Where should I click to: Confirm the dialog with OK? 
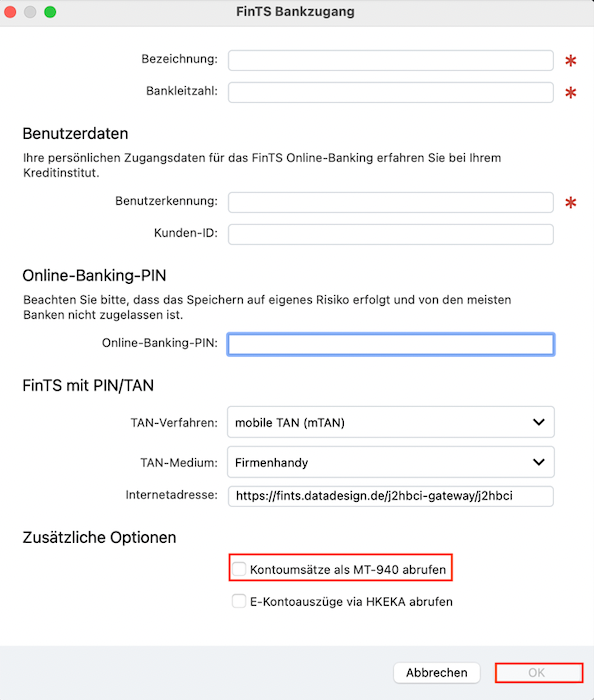[539, 672]
